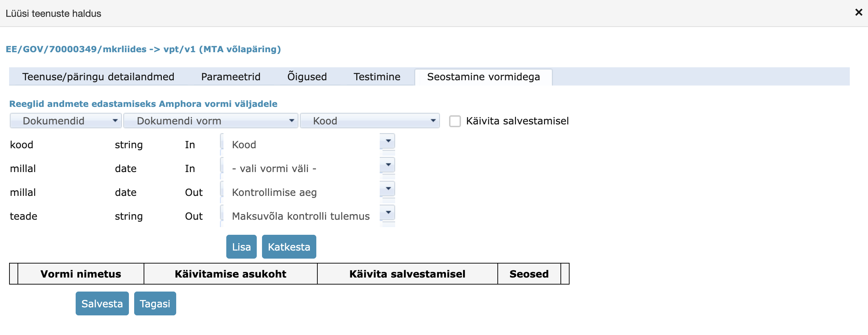This screenshot has height=335, width=868.
Task: Switch to the Parameetrid tab
Action: click(230, 76)
